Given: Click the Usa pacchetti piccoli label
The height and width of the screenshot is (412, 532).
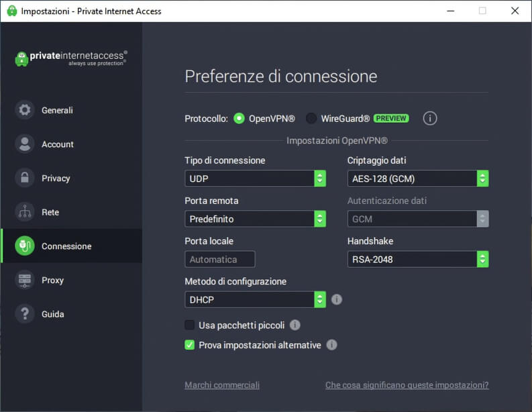Looking at the screenshot, I should (242, 325).
